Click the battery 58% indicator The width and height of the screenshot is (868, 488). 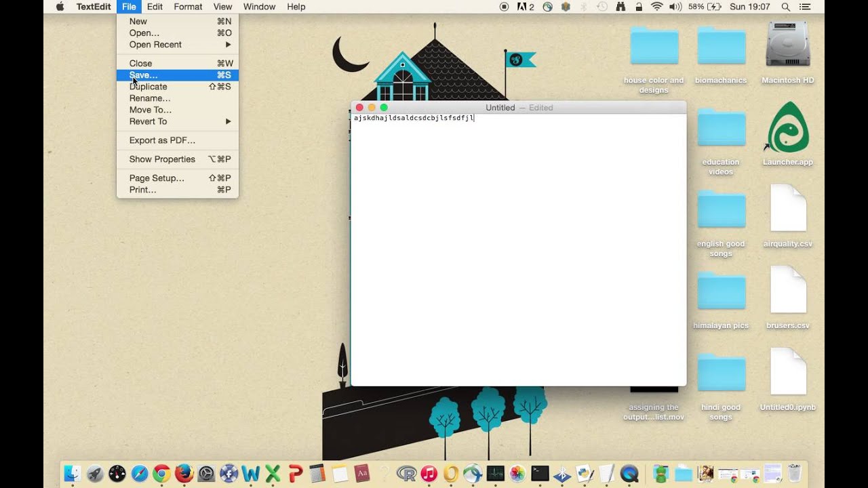705,7
